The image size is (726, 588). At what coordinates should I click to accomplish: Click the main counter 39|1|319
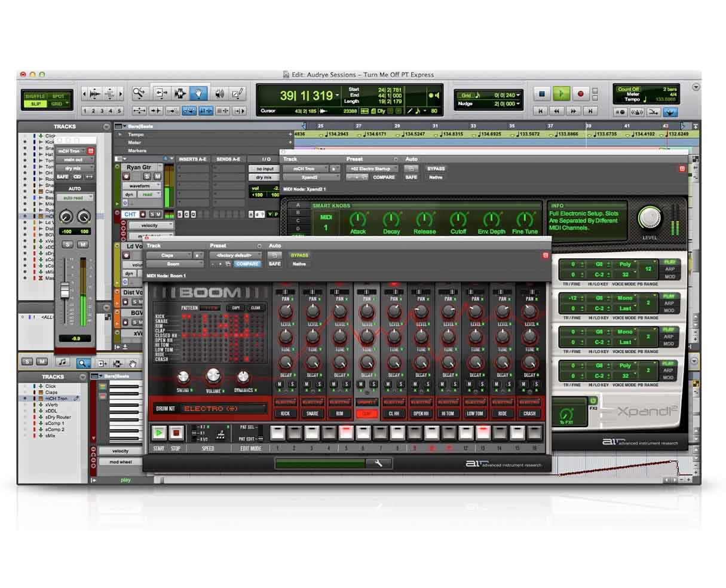point(307,95)
